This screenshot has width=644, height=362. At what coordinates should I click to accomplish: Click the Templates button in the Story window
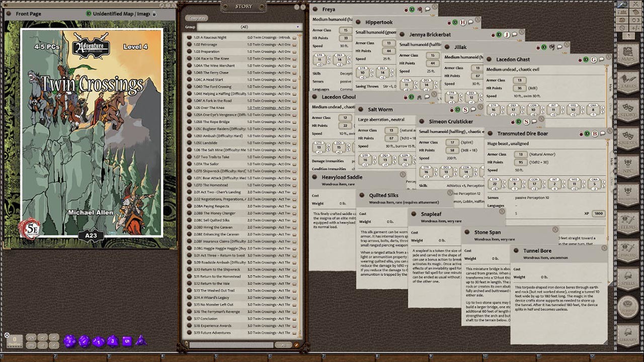pyautogui.click(x=197, y=18)
